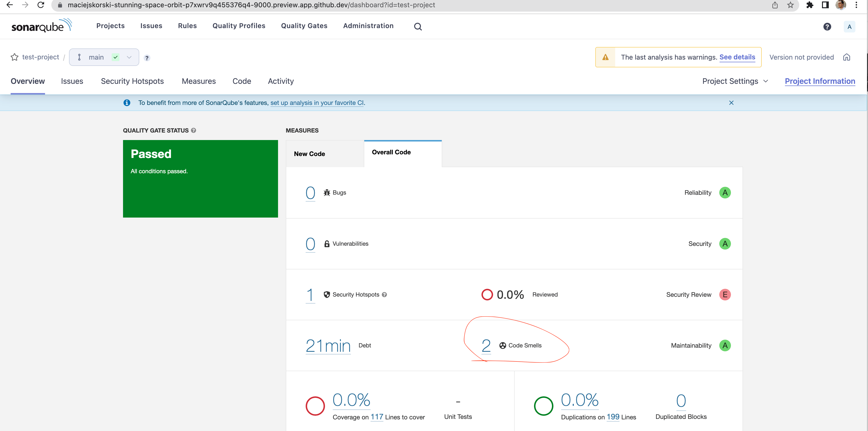Open user account avatar A
The height and width of the screenshot is (431, 868).
click(x=849, y=27)
